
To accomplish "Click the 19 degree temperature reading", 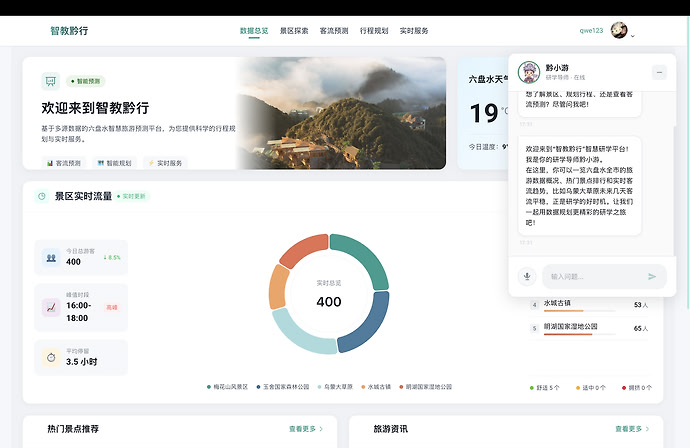I will (484, 113).
